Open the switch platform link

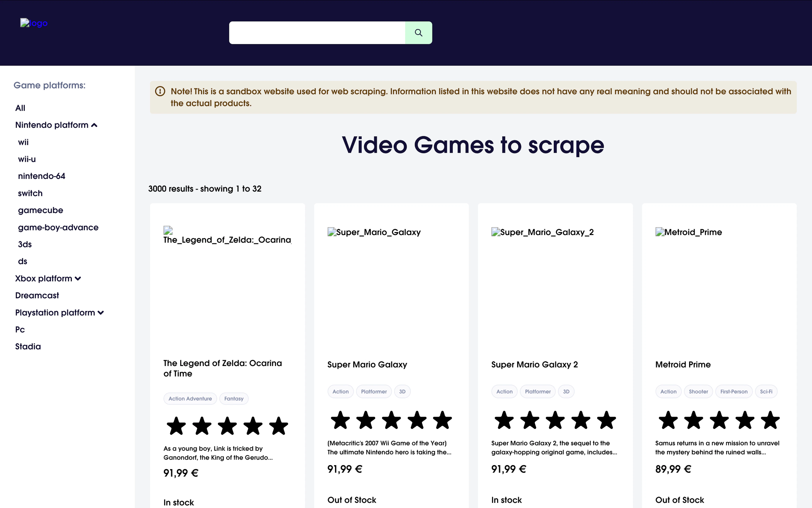click(30, 193)
